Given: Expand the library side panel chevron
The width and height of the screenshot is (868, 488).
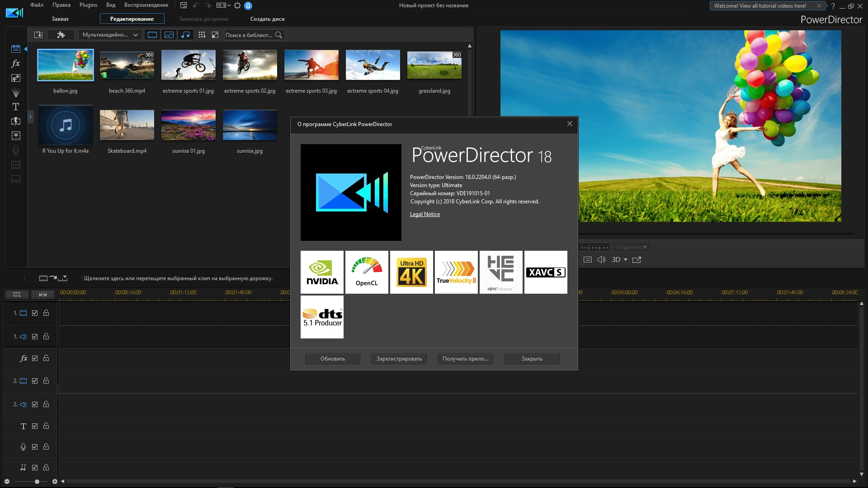Looking at the screenshot, I should click(x=30, y=117).
